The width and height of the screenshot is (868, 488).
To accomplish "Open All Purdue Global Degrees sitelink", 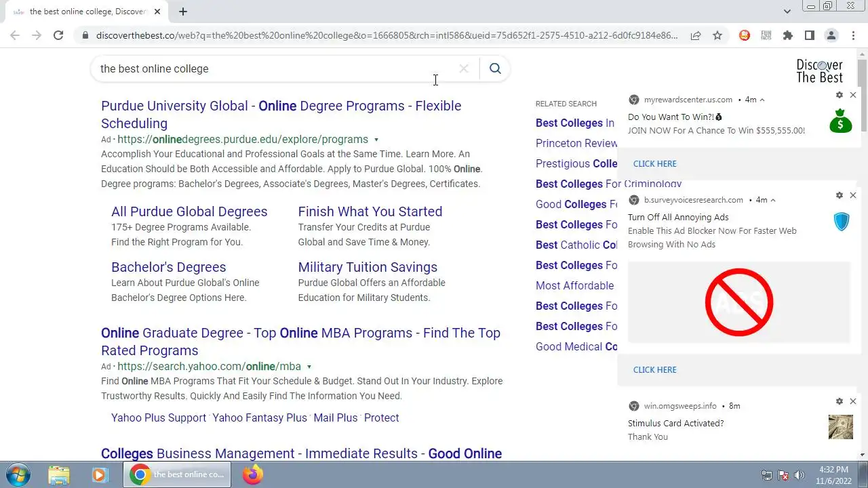I will [189, 211].
